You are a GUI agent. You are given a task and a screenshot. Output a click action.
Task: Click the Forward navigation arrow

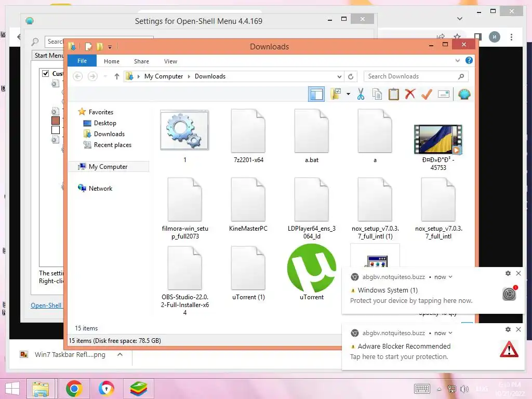tap(92, 76)
